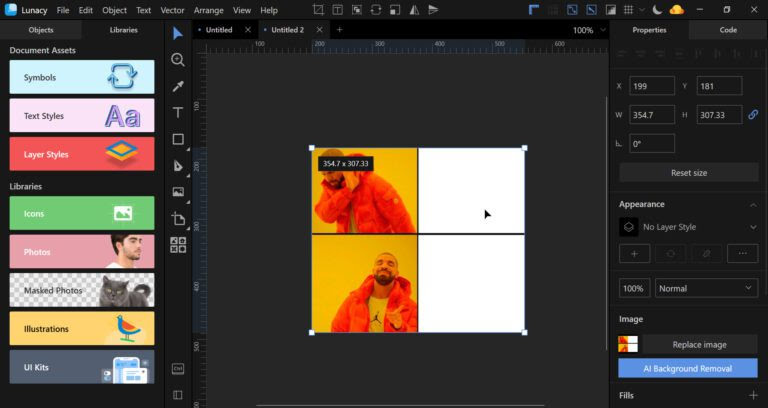Click the layer style stack icon
The width and height of the screenshot is (768, 408).
coord(629,227)
